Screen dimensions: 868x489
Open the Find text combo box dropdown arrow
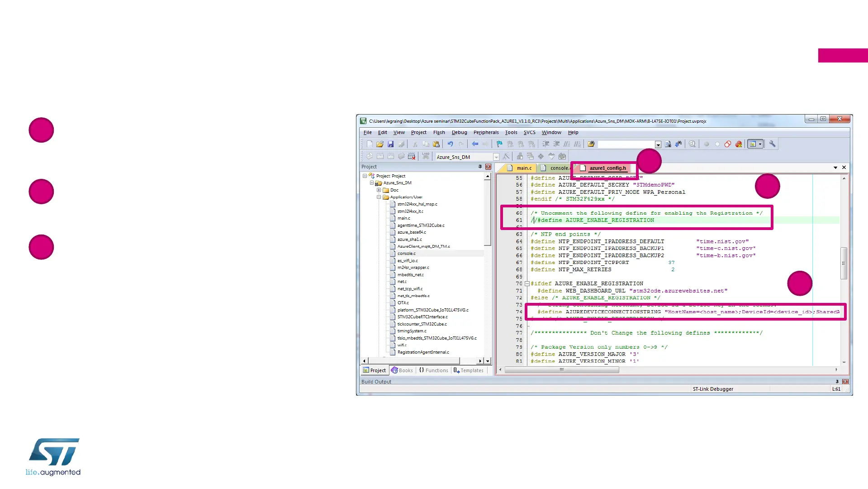[x=658, y=144]
